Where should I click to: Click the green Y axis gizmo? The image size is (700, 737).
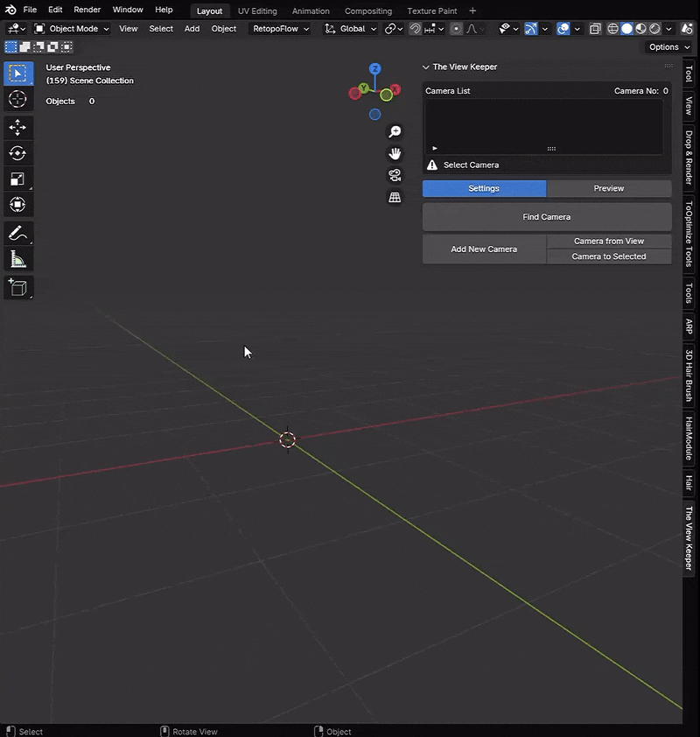click(x=364, y=88)
